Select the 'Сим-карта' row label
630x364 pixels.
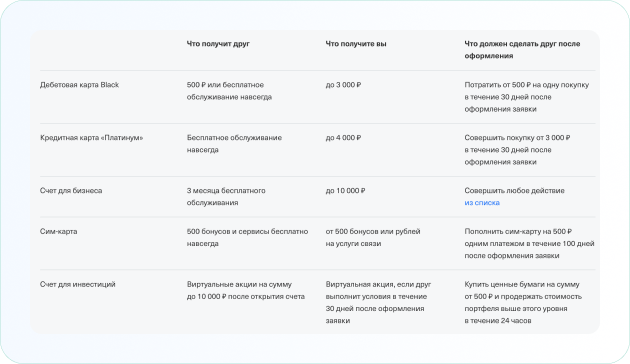click(58, 231)
